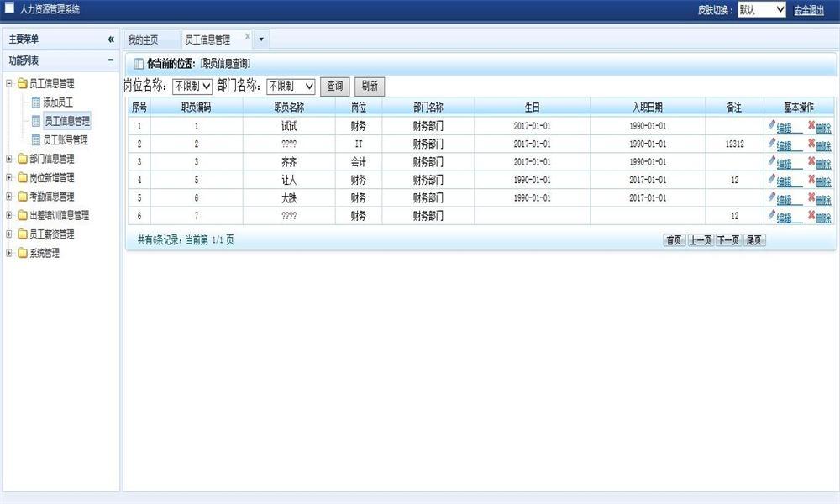
Task: Click 编辑 link for 试试 row
Action: coord(785,128)
